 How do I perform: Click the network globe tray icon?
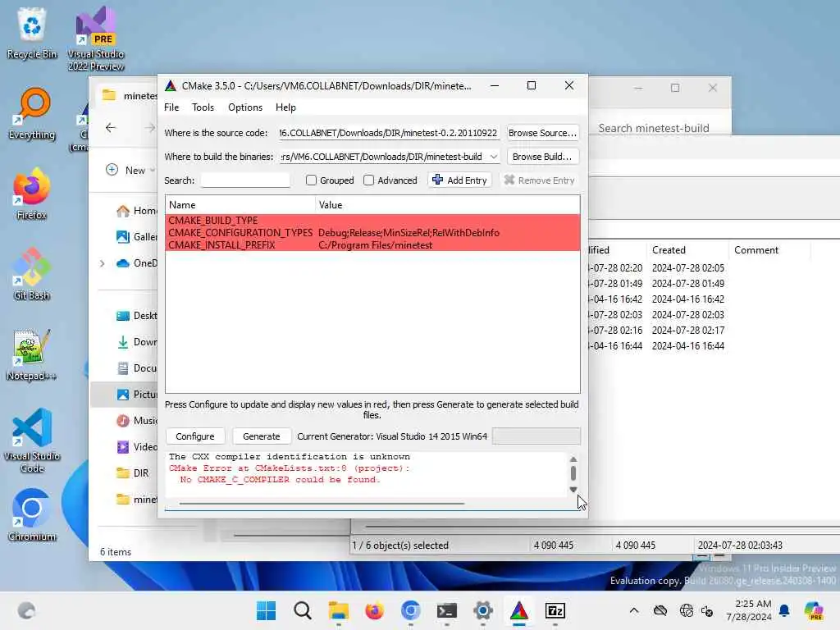coord(686,610)
